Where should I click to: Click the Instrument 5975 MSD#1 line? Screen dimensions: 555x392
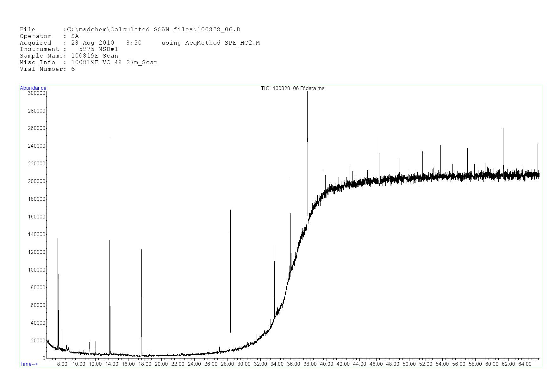(x=69, y=49)
